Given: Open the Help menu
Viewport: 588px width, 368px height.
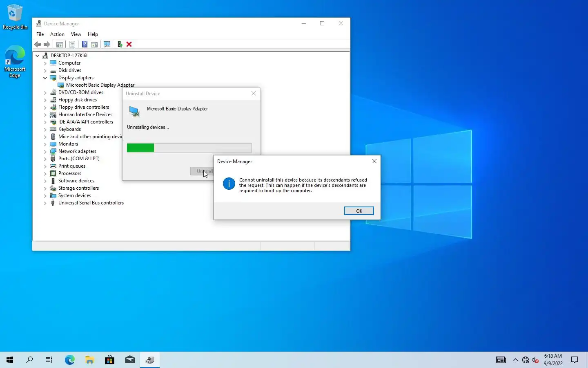Looking at the screenshot, I should click(93, 34).
